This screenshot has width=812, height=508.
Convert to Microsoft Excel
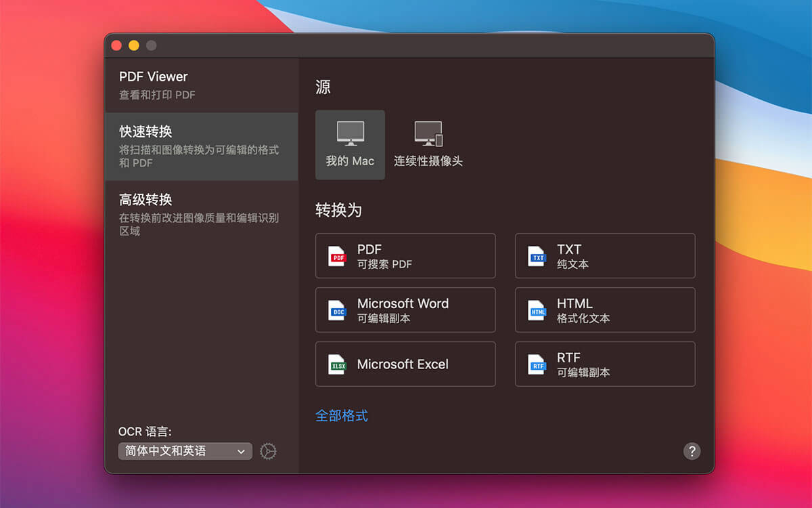(x=405, y=364)
